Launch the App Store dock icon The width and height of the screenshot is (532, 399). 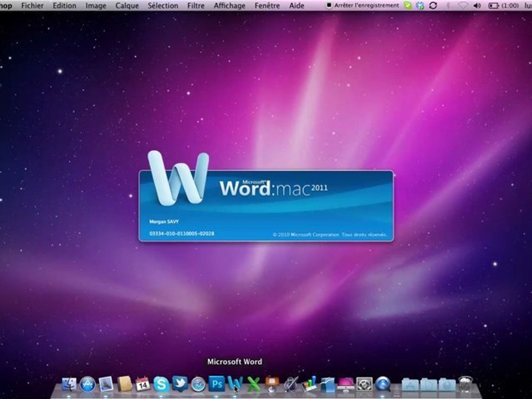[x=88, y=385]
